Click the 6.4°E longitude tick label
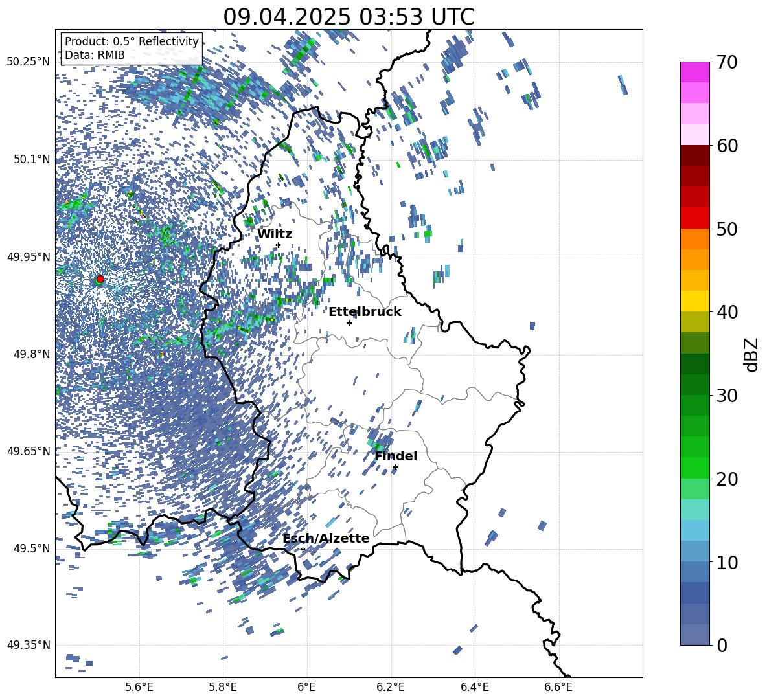Image resolution: width=767 pixels, height=700 pixels. 474,687
